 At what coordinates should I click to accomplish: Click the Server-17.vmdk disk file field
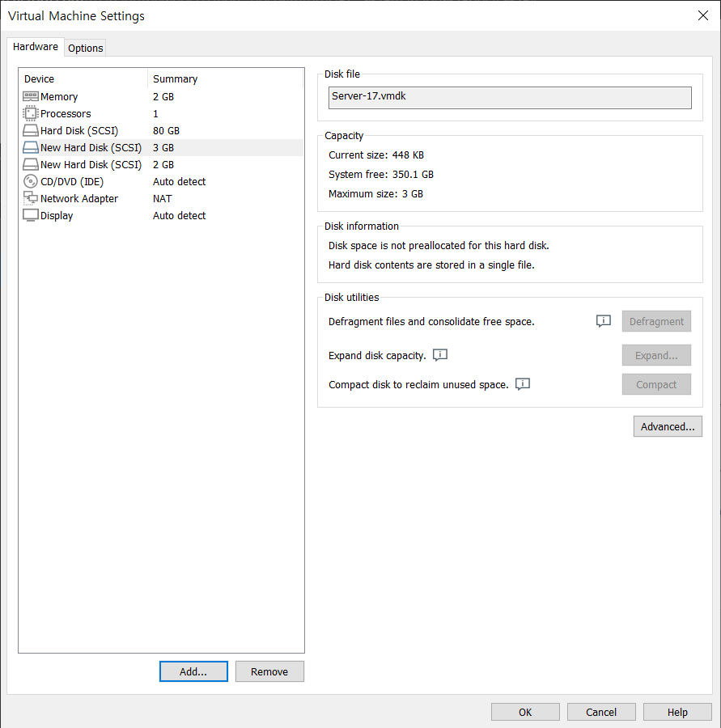(x=510, y=98)
